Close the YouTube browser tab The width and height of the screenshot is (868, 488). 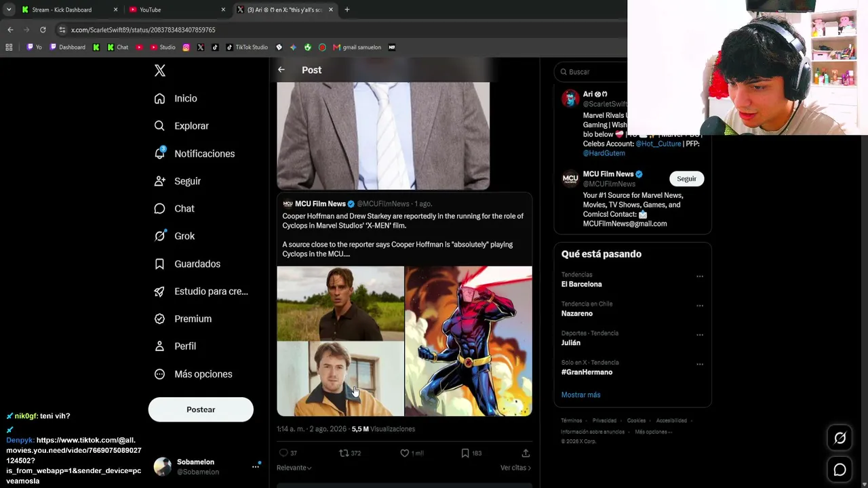[x=223, y=9]
